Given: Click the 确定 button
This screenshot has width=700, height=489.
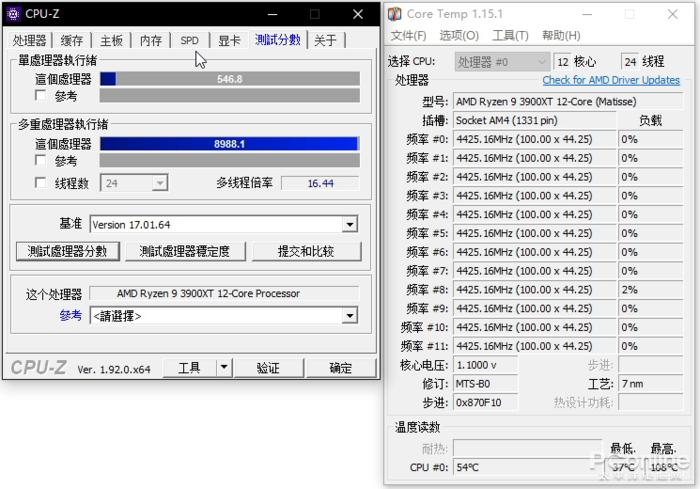Looking at the screenshot, I should coord(341,368).
